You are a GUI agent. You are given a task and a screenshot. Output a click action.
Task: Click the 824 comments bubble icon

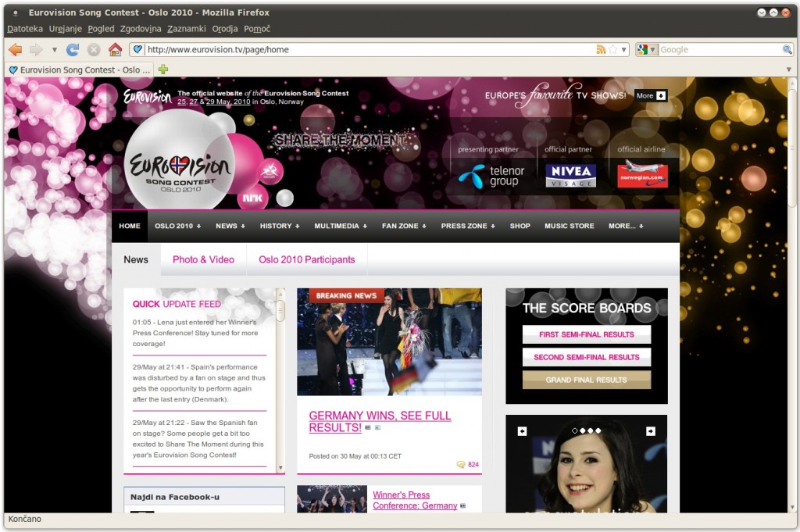pyautogui.click(x=461, y=464)
